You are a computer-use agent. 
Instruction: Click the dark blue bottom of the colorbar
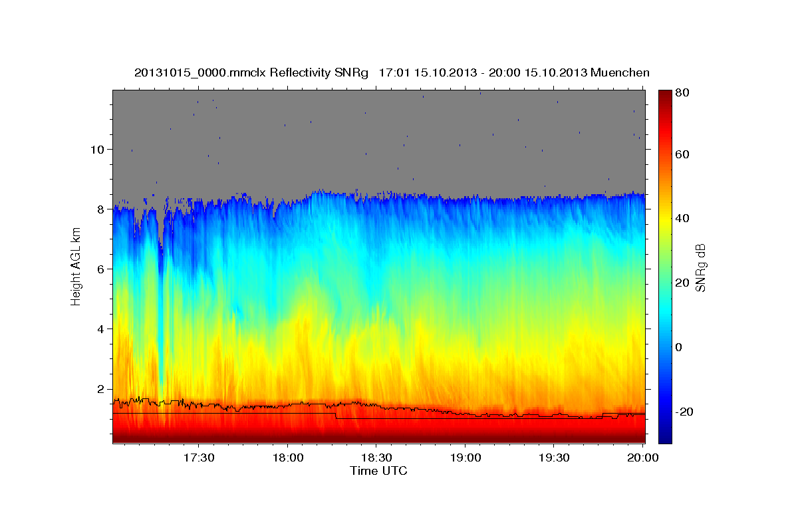click(664, 436)
